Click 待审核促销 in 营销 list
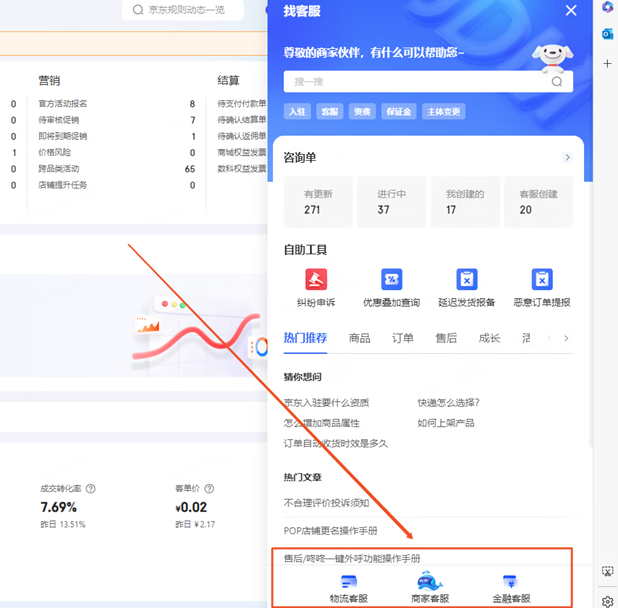Image resolution: width=618 pixels, height=608 pixels. (58, 120)
